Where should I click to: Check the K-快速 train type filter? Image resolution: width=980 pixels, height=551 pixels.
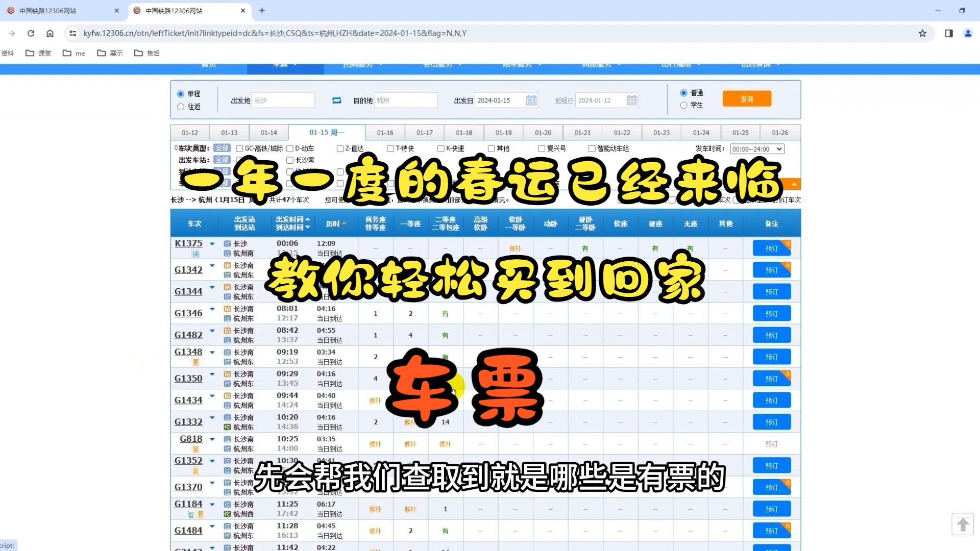click(441, 148)
